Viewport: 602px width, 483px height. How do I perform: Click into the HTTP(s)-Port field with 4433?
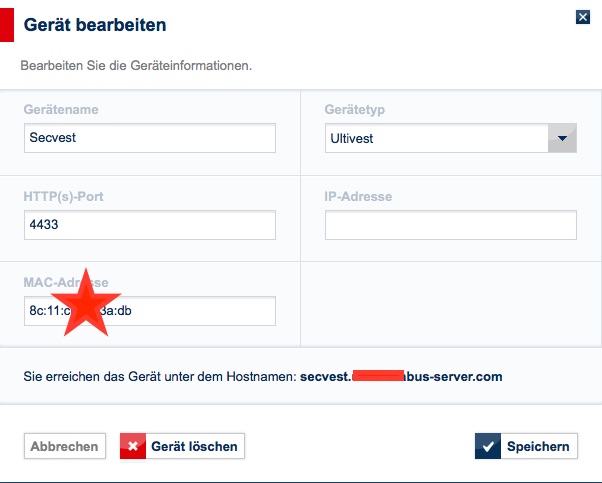coord(149,225)
